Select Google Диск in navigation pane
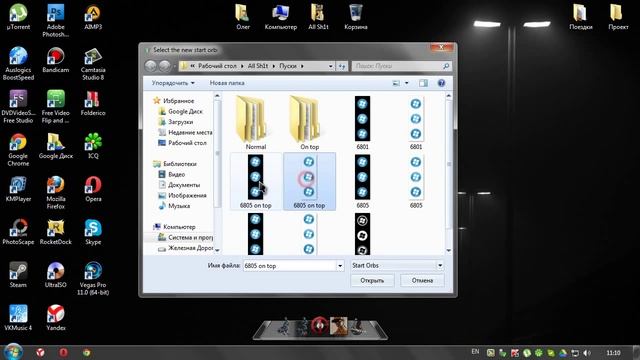The height and width of the screenshot is (360, 640). (x=185, y=111)
